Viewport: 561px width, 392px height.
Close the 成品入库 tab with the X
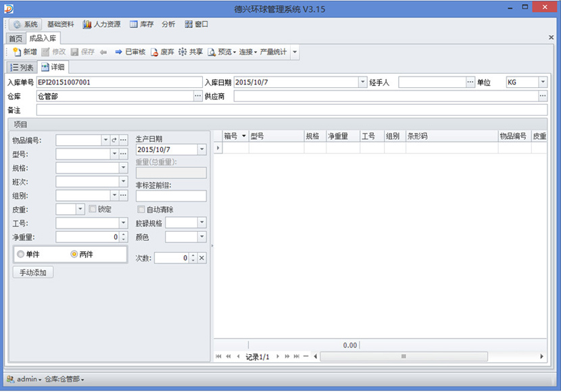coord(551,37)
